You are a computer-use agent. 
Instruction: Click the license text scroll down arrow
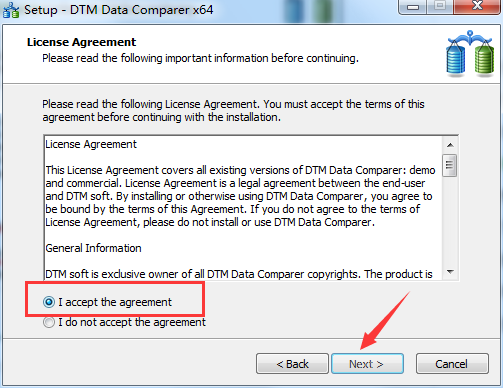[x=450, y=272]
